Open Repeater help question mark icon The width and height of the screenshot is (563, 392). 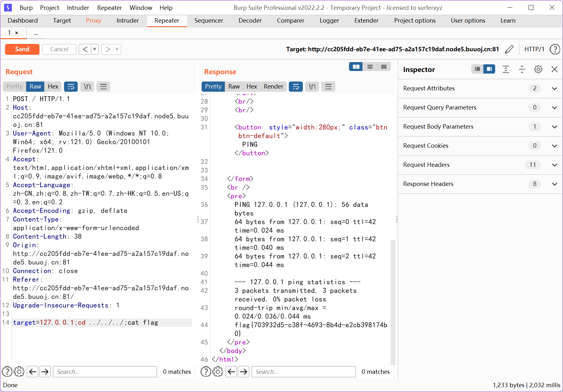click(x=555, y=49)
